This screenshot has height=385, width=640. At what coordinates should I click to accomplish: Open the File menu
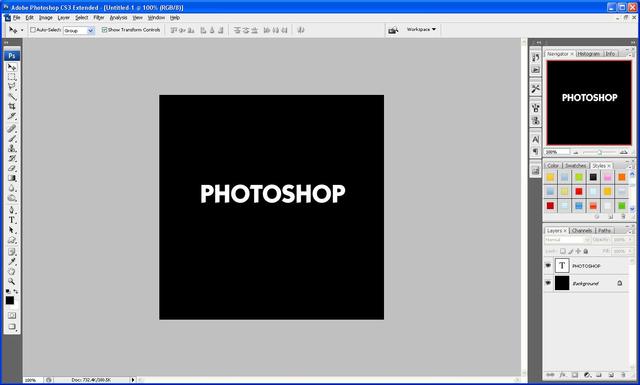click(x=16, y=18)
